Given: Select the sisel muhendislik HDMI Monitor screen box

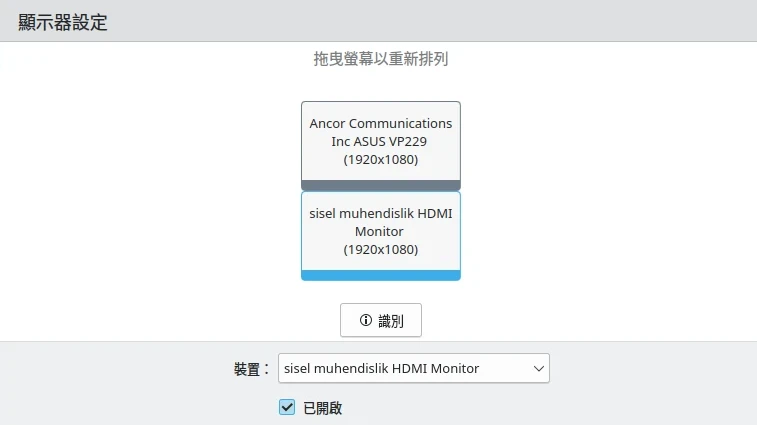Looking at the screenshot, I should pyautogui.click(x=380, y=231).
